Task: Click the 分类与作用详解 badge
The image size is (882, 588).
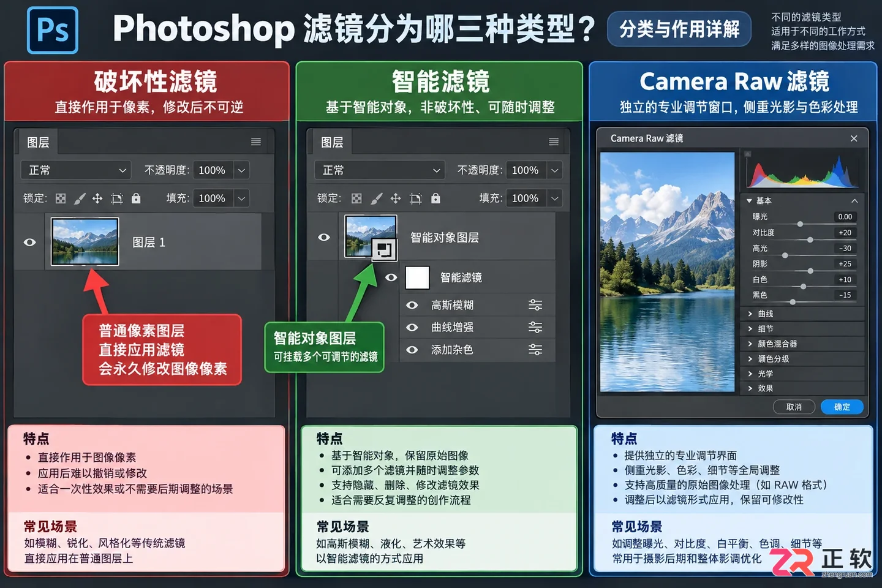Action: coord(679,29)
